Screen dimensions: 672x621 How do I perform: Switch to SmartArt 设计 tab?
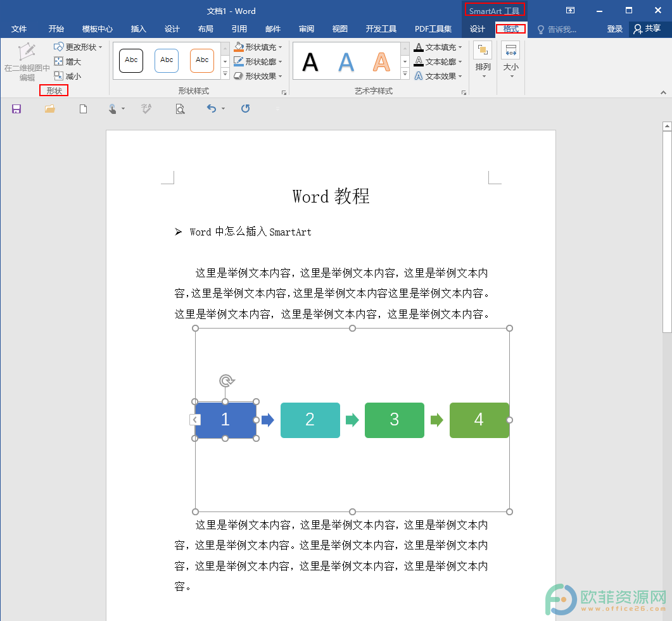pos(477,28)
